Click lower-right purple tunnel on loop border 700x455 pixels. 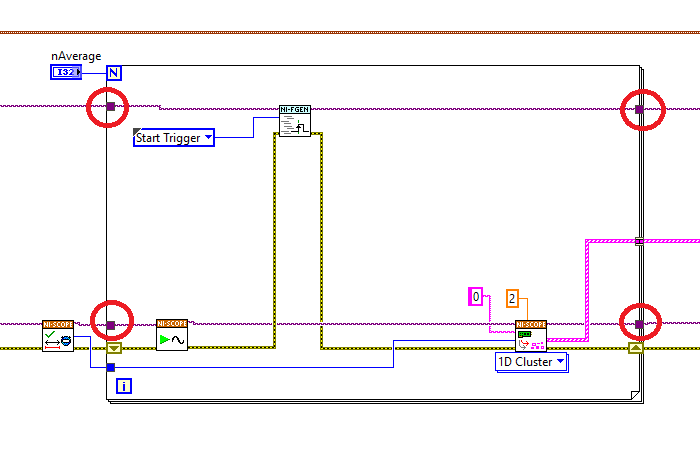point(639,324)
